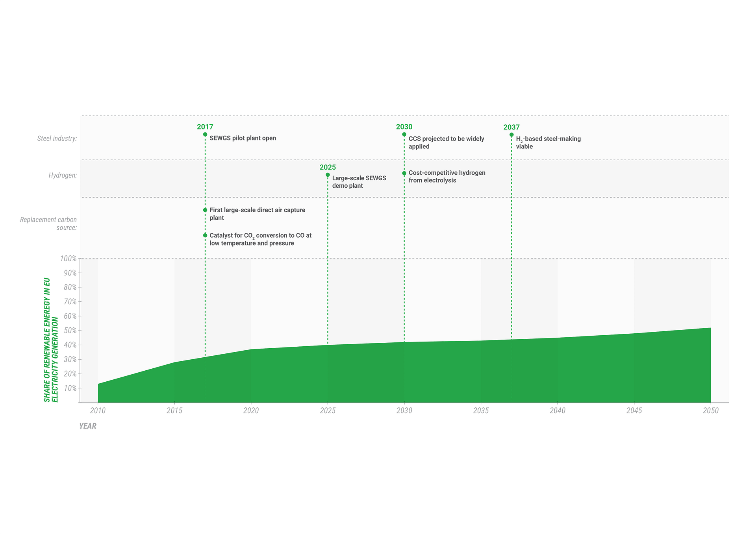Click the green dot beside 'SEWGS pilot plant open'
This screenshot has width=756, height=534.
(x=205, y=135)
